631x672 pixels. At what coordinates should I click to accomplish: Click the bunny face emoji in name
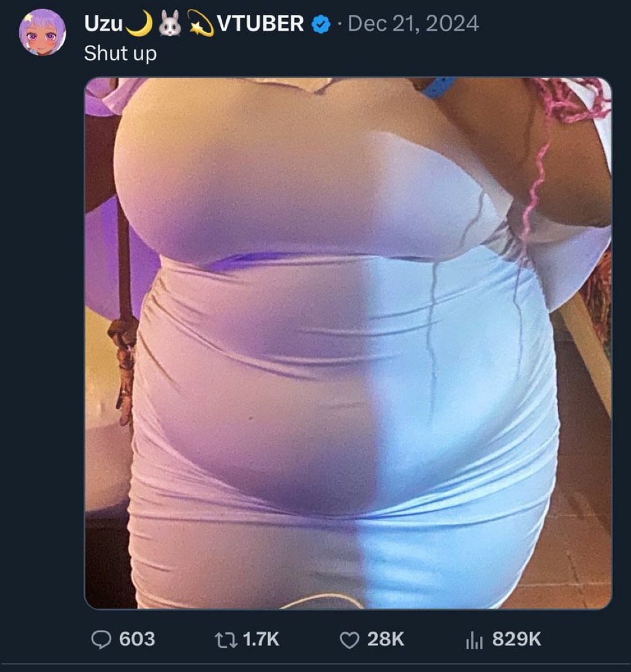tap(171, 24)
